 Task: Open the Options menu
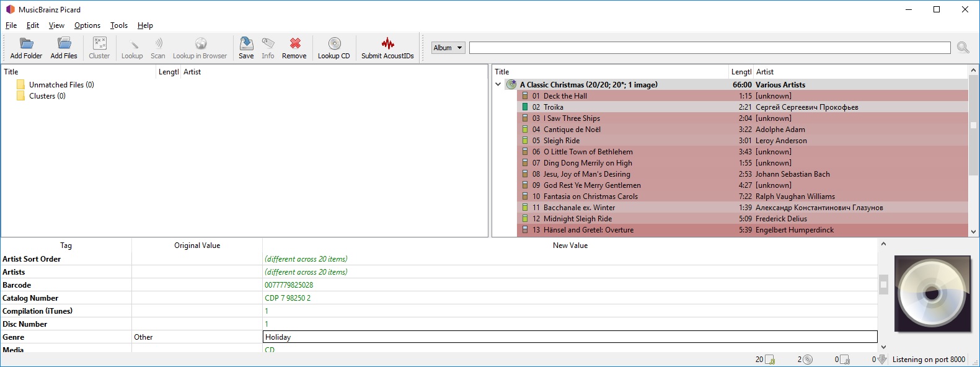[87, 25]
